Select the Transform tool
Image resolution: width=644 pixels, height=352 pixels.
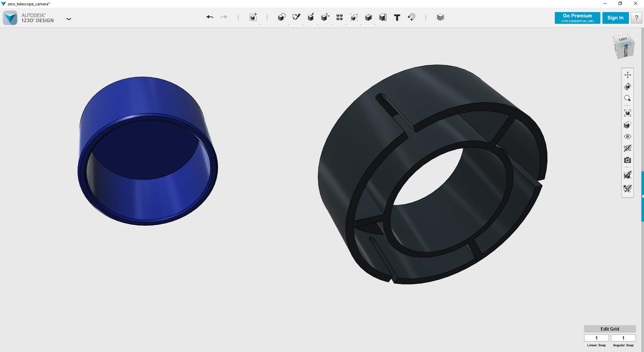253,17
